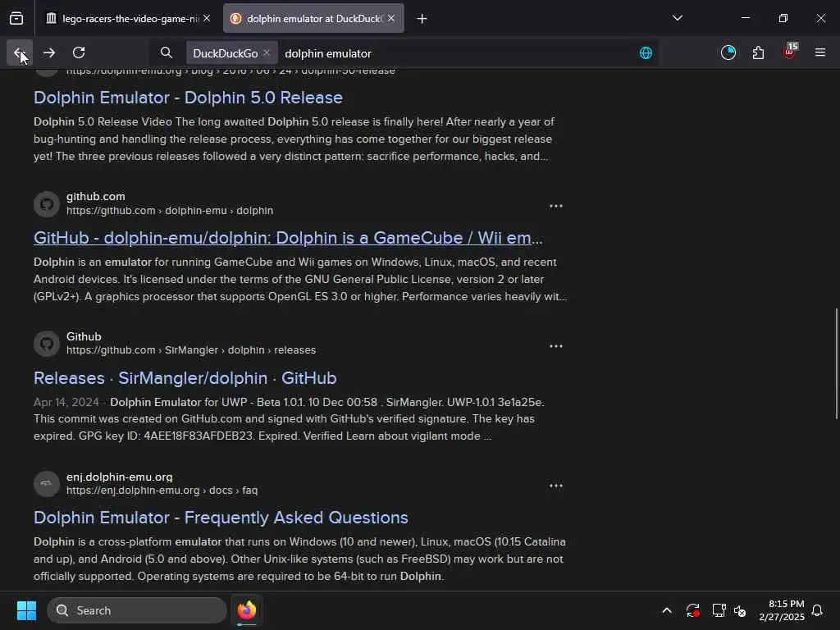Click the browser Back arrow button

coord(20,52)
